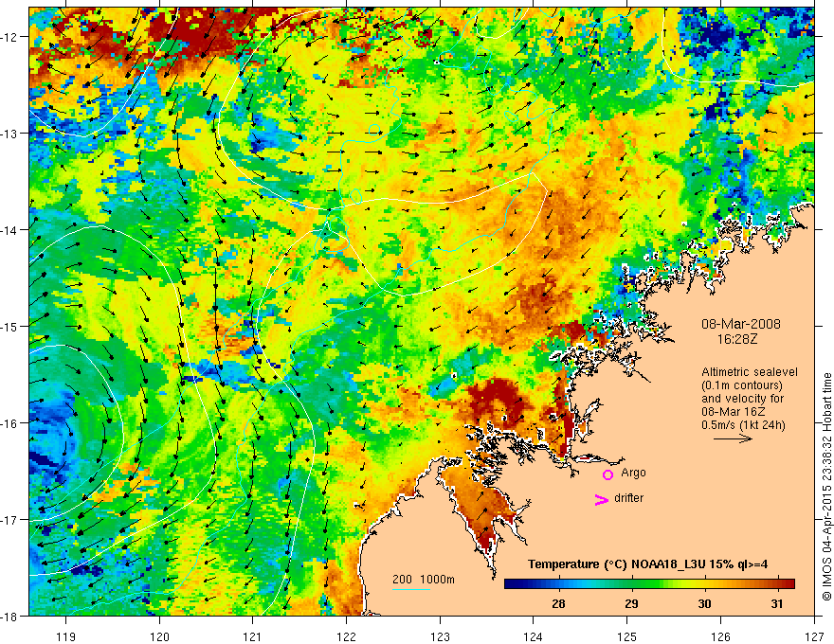The height and width of the screenshot is (644, 834).
Task: Click the latitude axis label -18
Action: 10,617
